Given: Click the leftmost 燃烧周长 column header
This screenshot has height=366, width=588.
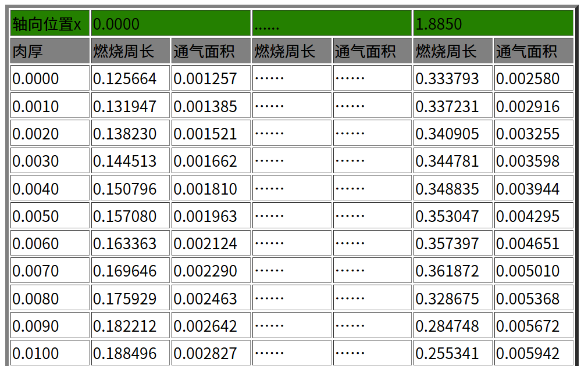Looking at the screenshot, I should click(x=130, y=51).
